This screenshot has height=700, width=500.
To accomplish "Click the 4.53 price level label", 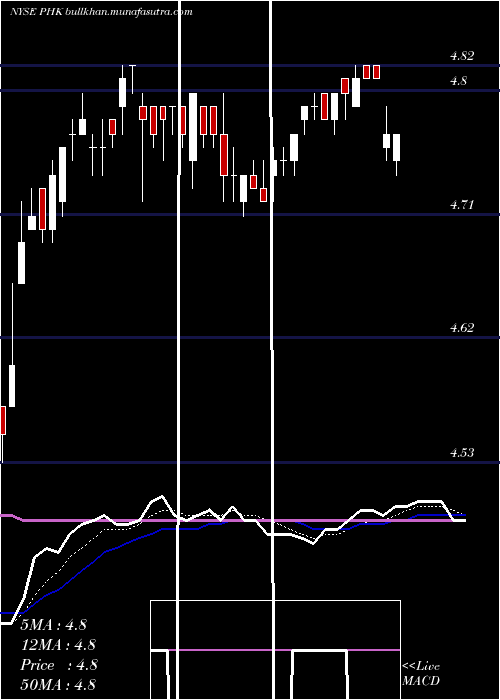I will (x=462, y=453).
